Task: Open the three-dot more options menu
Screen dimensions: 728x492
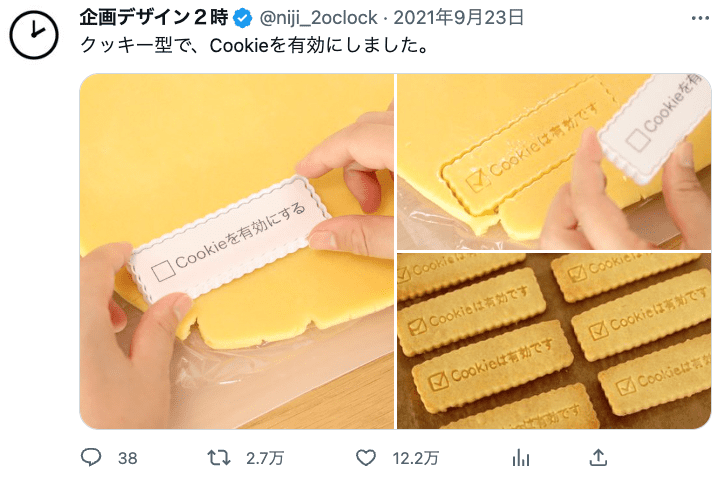Action: 700,18
